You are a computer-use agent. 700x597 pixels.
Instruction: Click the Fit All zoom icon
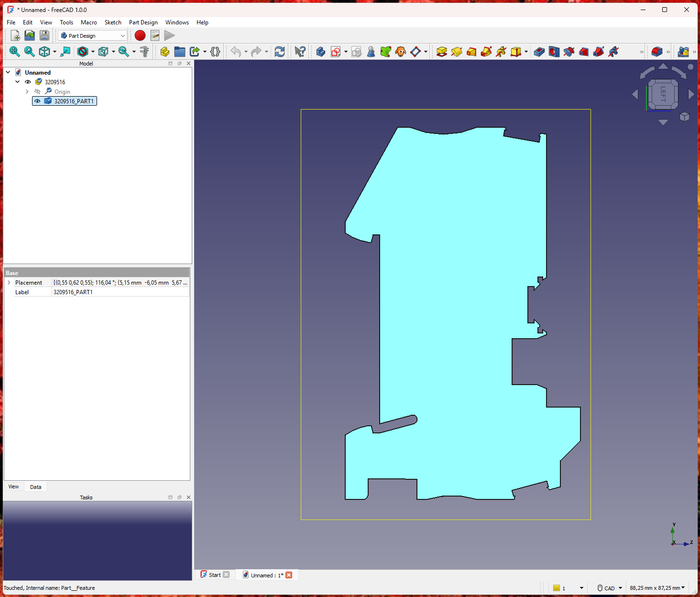pos(14,52)
